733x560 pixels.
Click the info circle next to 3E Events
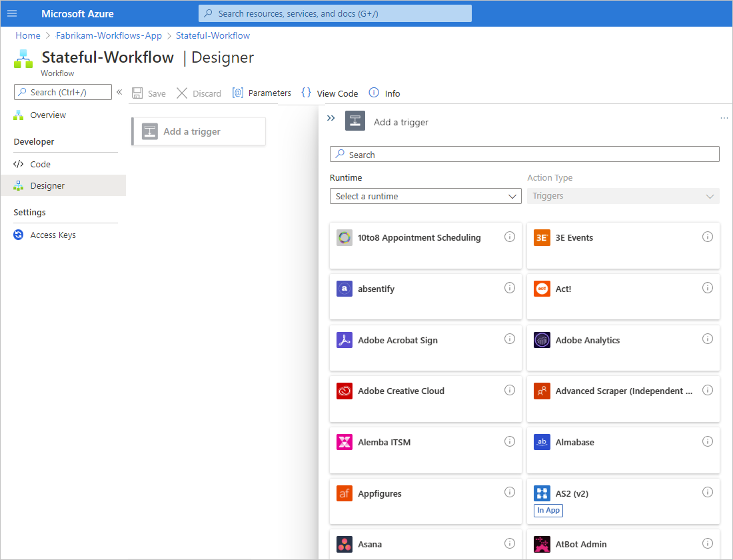(x=708, y=236)
